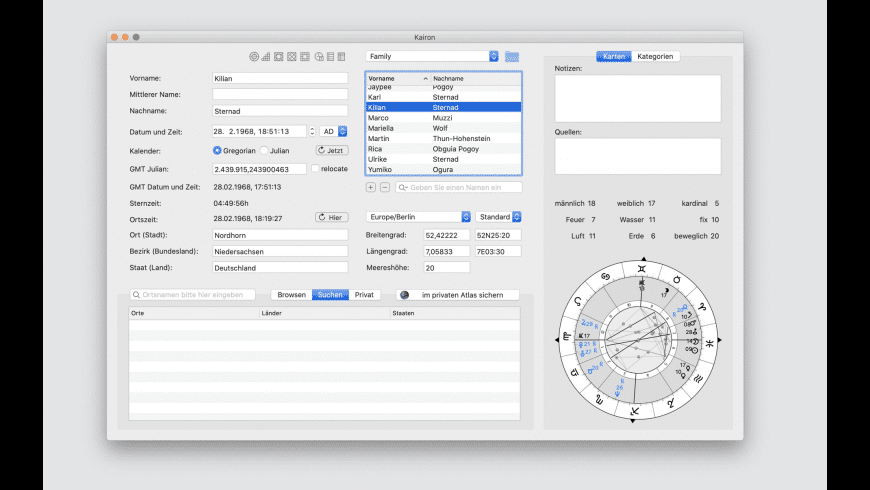
Task: Open the table layout view icon
Action: pyautogui.click(x=305, y=57)
